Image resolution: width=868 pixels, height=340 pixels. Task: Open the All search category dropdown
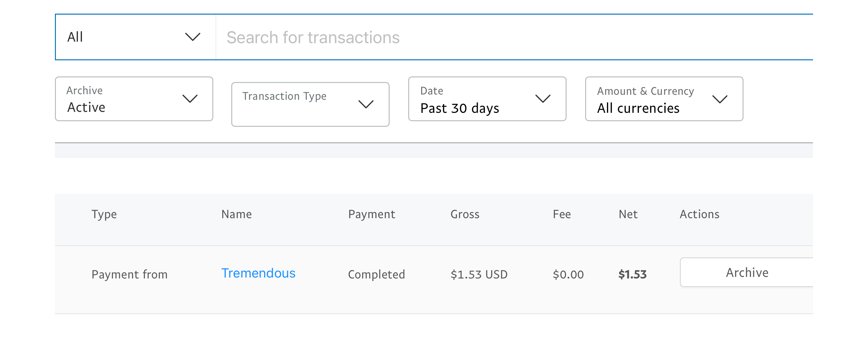pos(135,37)
